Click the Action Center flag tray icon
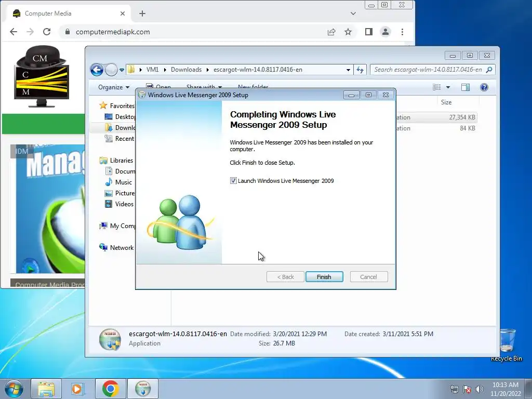The height and width of the screenshot is (399, 532). pyautogui.click(x=467, y=389)
